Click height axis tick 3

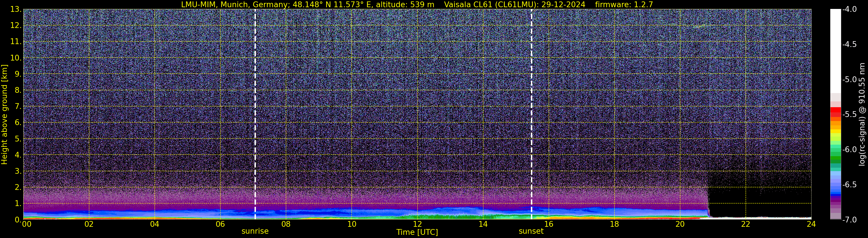tap(18, 171)
